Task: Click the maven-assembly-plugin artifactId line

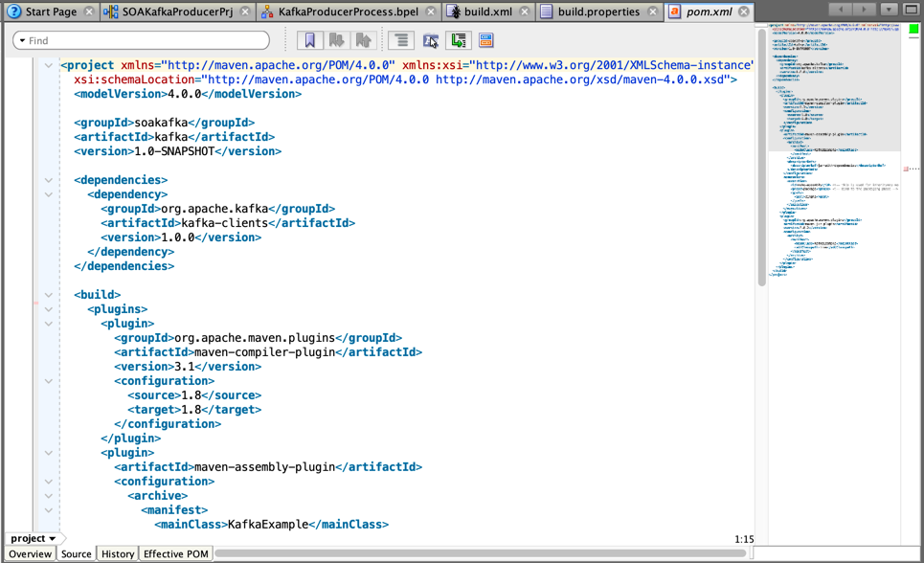Action: click(x=268, y=467)
